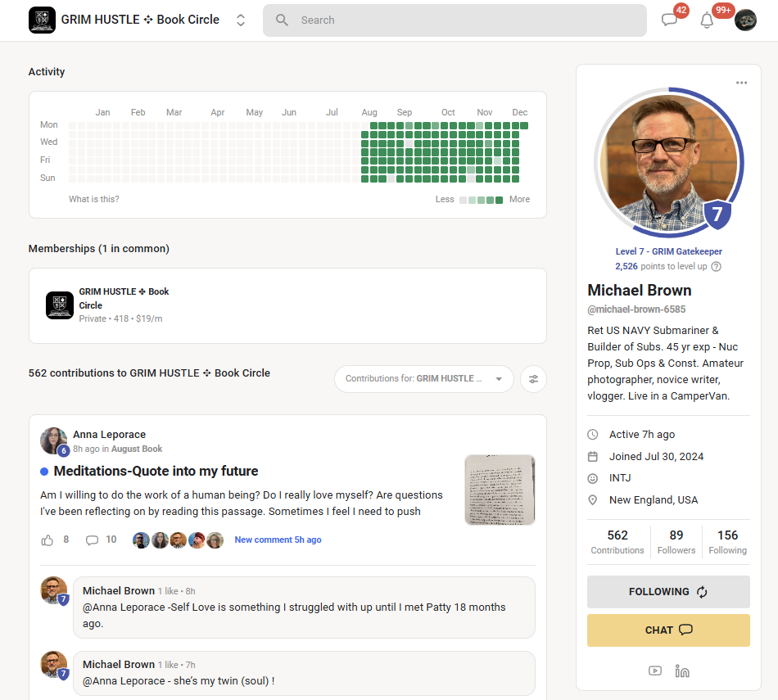Expand the community switcher next to Book Circle
Image resolution: width=778 pixels, height=700 pixels.
pos(241,20)
